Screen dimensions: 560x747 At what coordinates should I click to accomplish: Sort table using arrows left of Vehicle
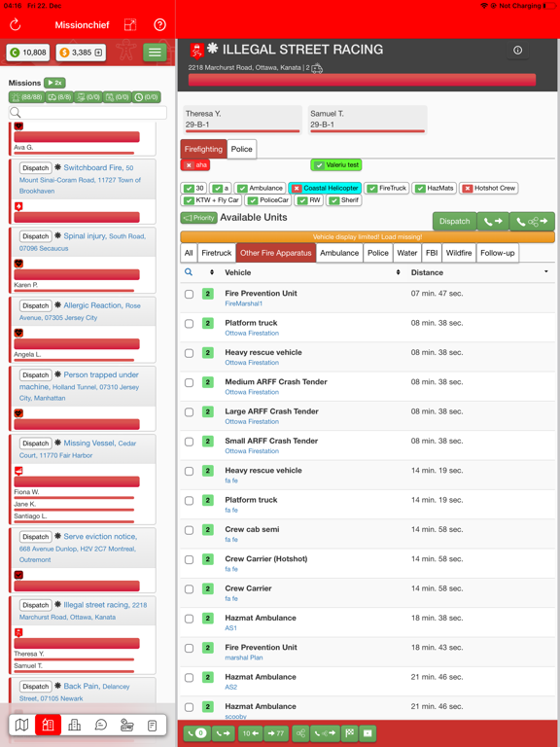[x=212, y=272]
